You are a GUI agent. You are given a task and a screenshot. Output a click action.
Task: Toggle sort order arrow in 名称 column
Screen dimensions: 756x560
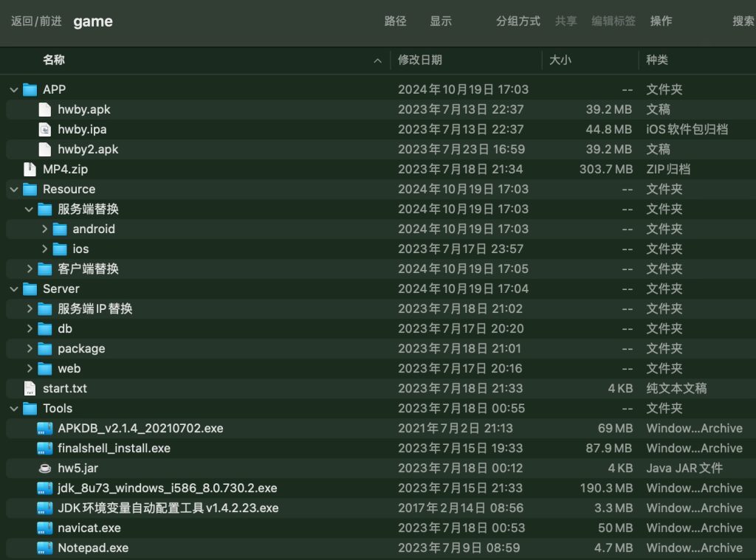378,61
